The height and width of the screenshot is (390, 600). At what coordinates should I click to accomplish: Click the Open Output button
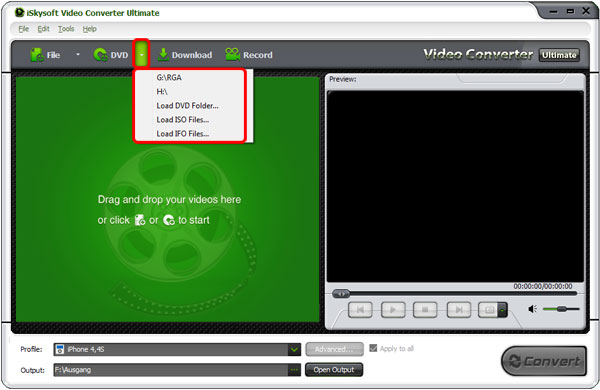click(334, 370)
